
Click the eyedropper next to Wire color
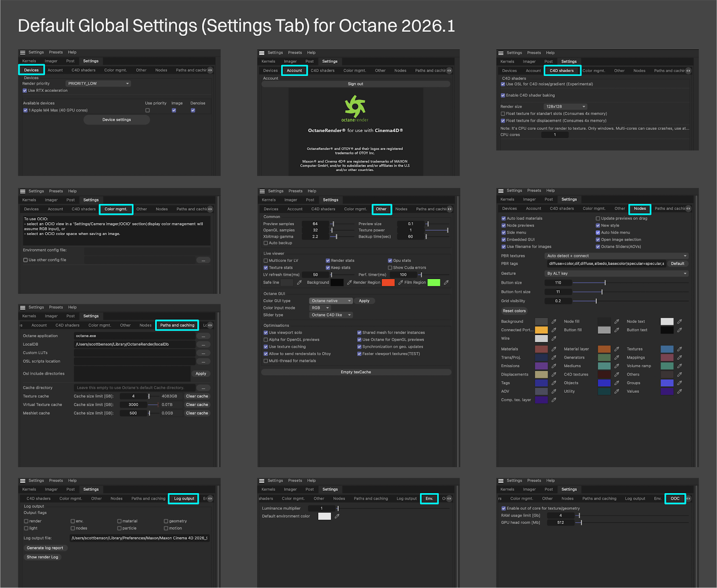(x=554, y=339)
